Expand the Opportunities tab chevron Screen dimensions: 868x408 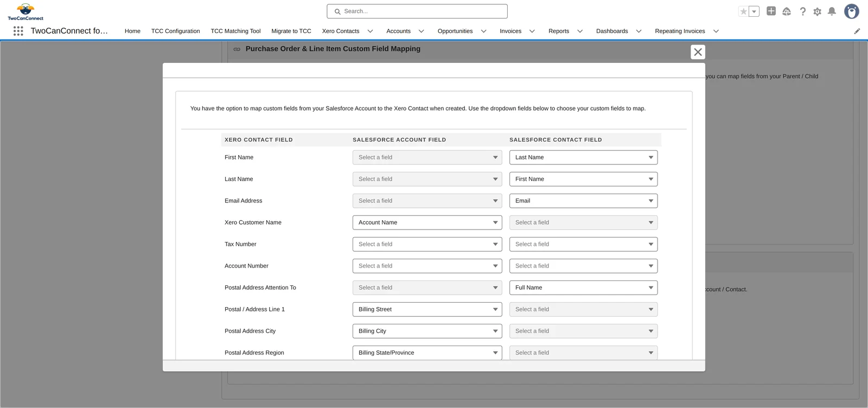[483, 31]
